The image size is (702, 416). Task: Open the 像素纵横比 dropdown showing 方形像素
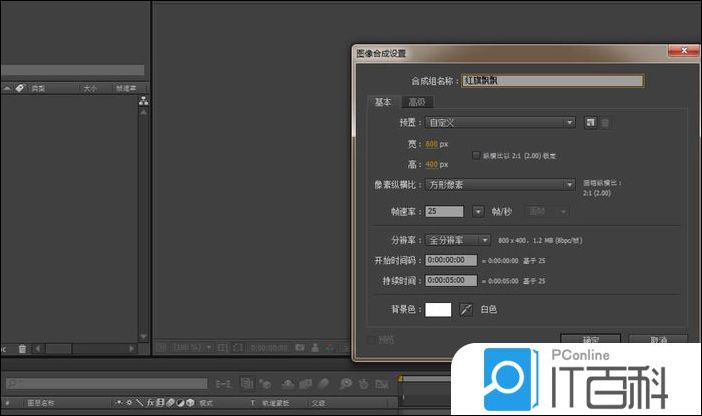(x=500, y=184)
